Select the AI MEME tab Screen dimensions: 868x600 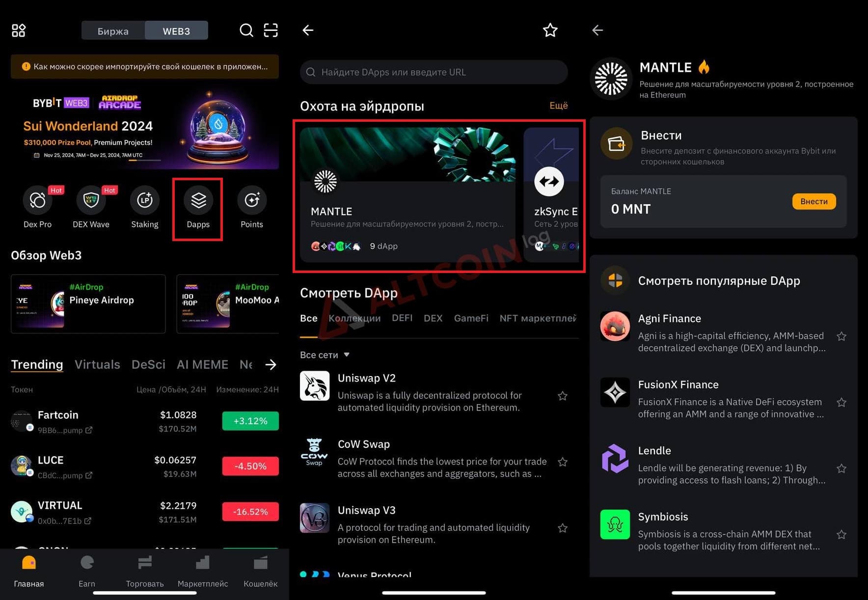tap(202, 364)
